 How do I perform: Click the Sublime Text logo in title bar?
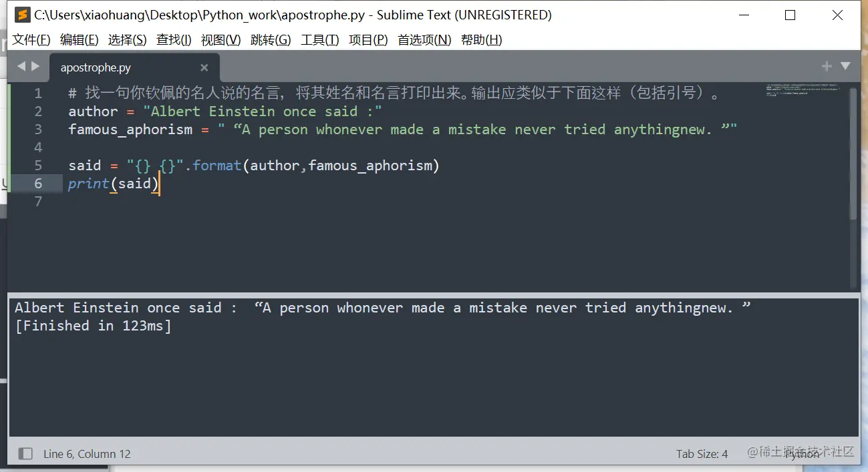coord(23,15)
